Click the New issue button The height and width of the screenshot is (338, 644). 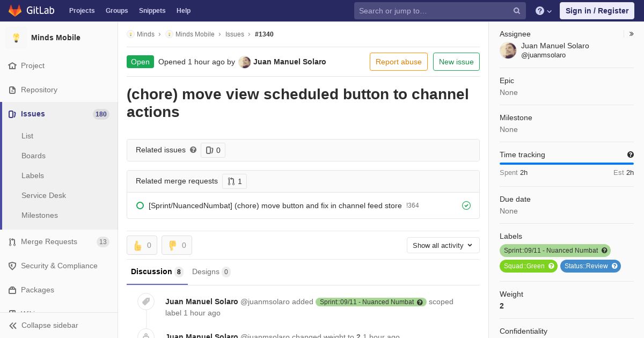pyautogui.click(x=456, y=62)
